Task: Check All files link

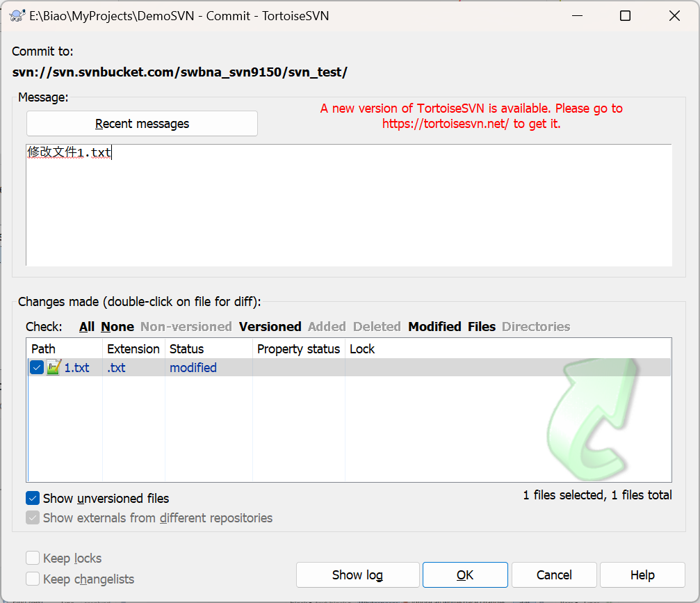Action: (87, 326)
